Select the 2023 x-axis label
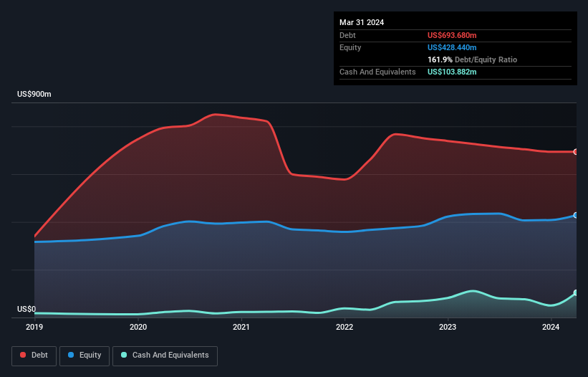588x377 pixels. pyautogui.click(x=448, y=328)
